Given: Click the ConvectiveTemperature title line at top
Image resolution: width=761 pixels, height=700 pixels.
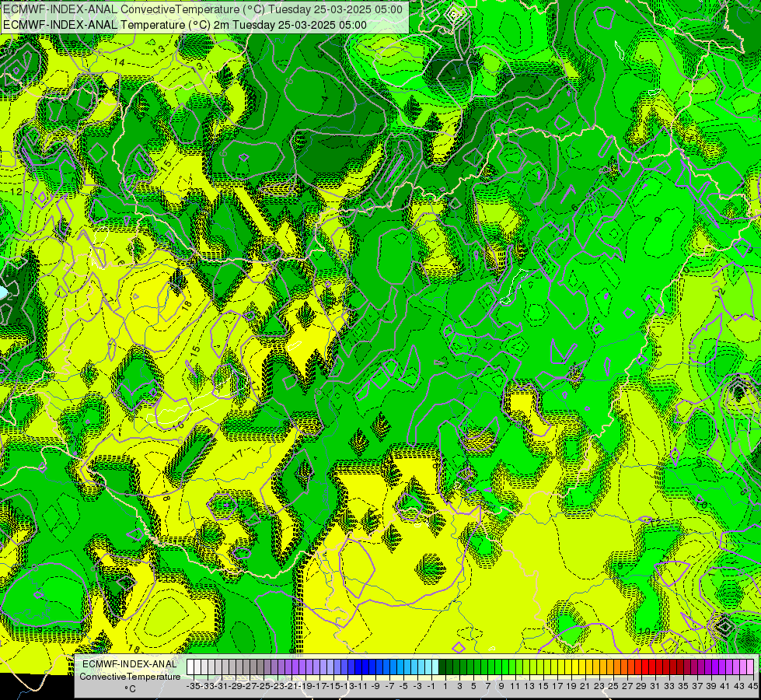Looking at the screenshot, I should pyautogui.click(x=203, y=9).
